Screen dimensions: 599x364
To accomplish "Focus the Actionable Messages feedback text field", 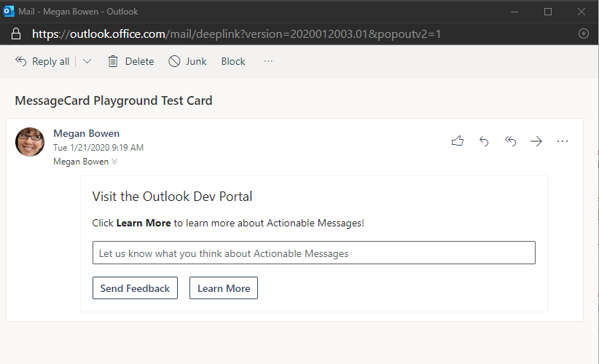I will coord(313,253).
